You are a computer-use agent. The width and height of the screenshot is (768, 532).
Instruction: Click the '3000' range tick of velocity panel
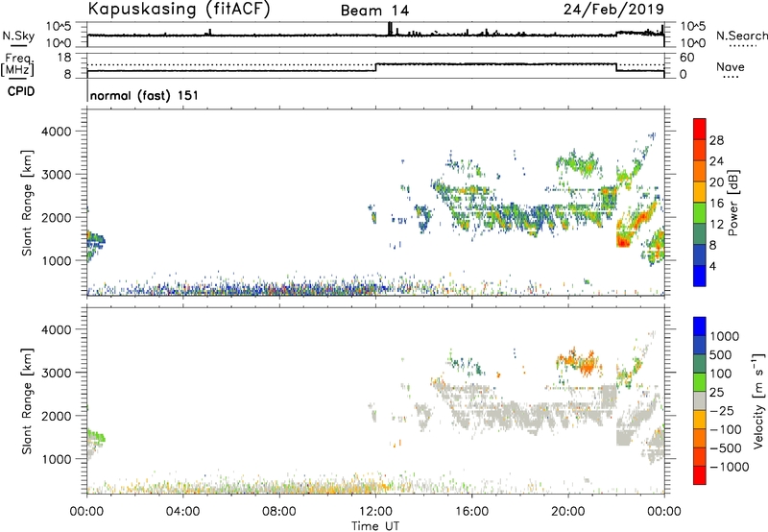57,373
